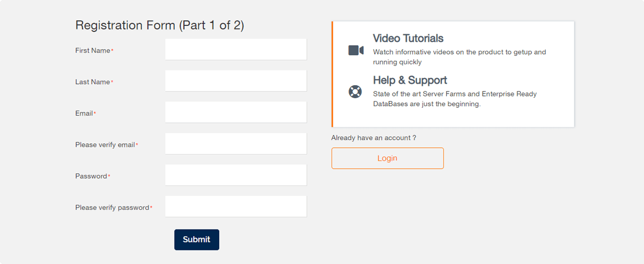Click the Please verify password label

point(112,208)
